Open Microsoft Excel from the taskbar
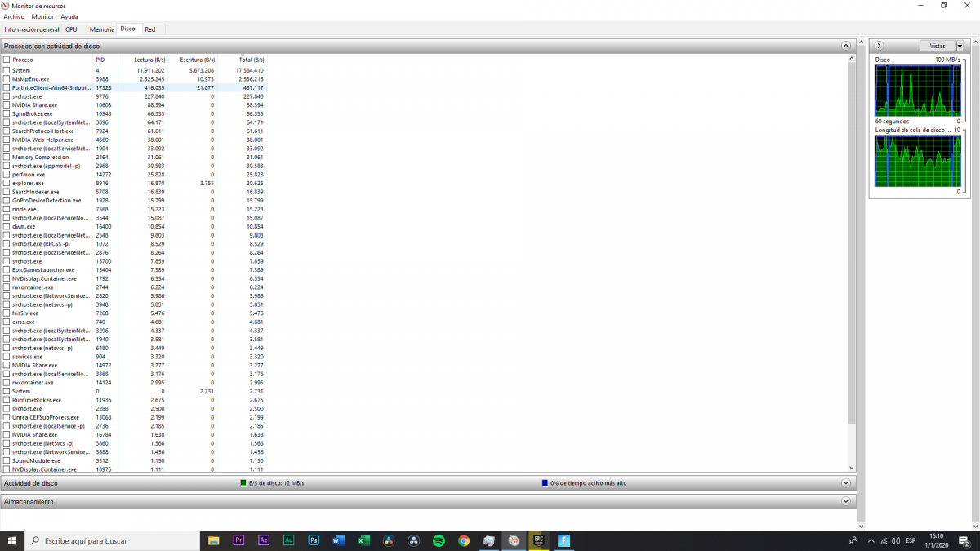 [x=363, y=540]
